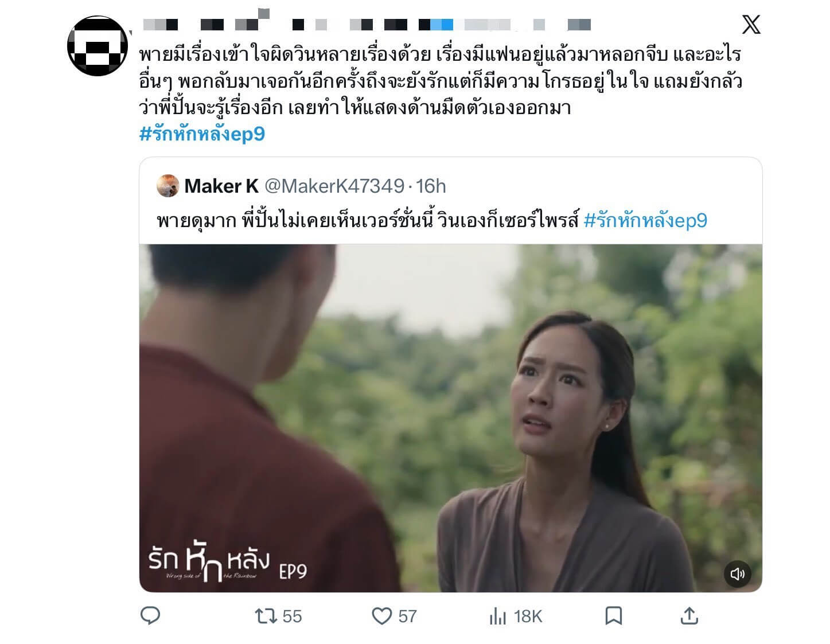Open the pixelated author profile avatar
Viewport: 830px width, 644px height.
(x=98, y=45)
